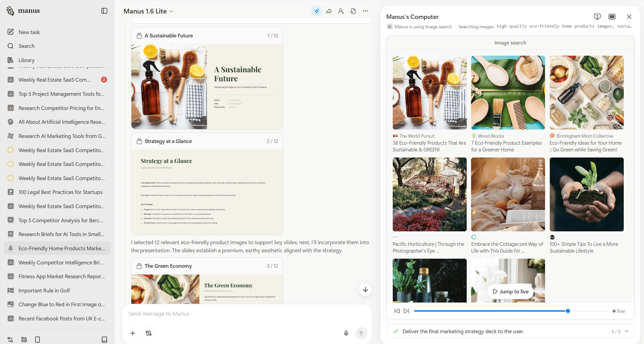Expand the 5/5 task progress chevron
The image size is (644, 344).
tap(626, 332)
